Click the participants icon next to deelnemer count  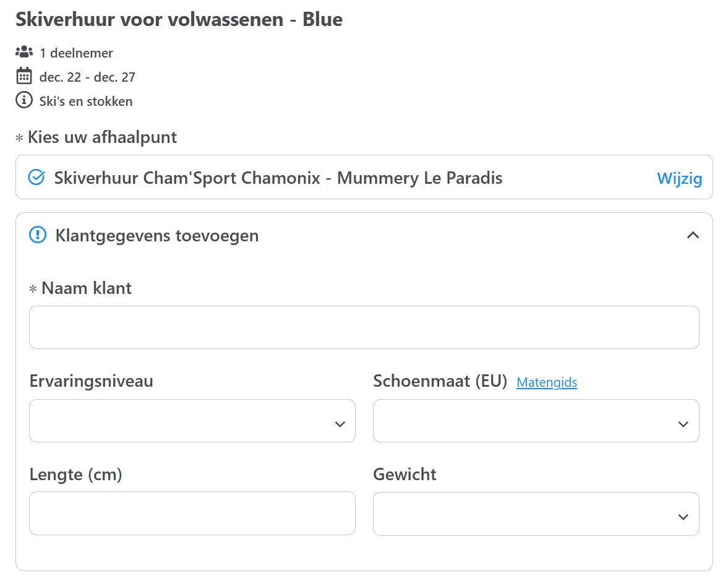(x=23, y=52)
